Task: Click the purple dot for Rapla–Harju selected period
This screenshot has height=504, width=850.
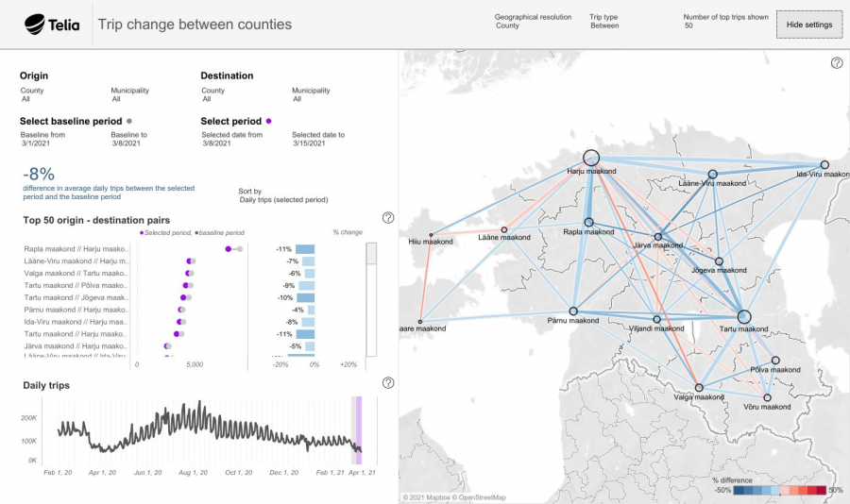Action: click(x=229, y=249)
